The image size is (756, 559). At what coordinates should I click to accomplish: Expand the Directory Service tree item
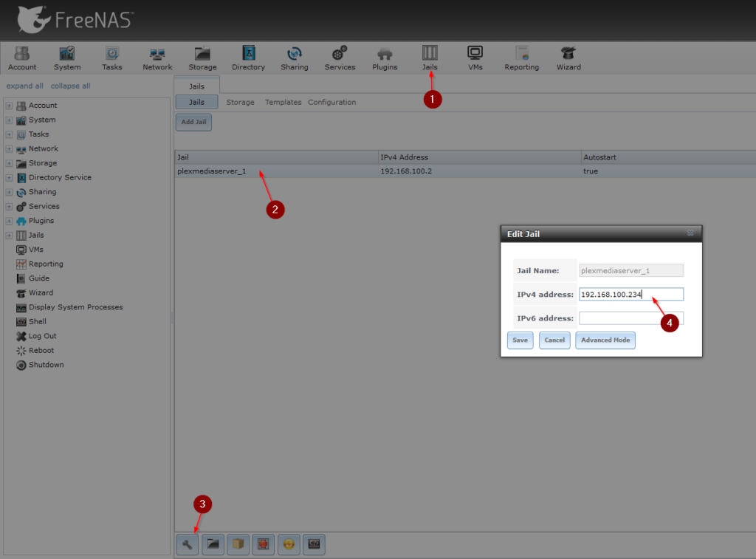pos(7,177)
